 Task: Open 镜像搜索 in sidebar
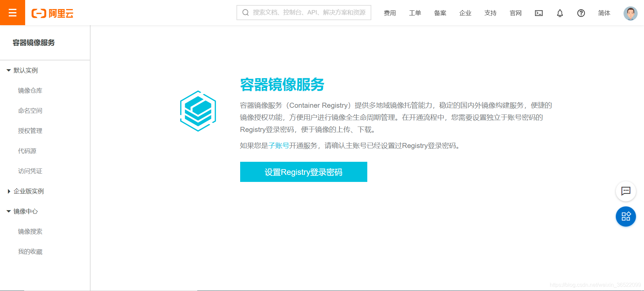point(30,232)
